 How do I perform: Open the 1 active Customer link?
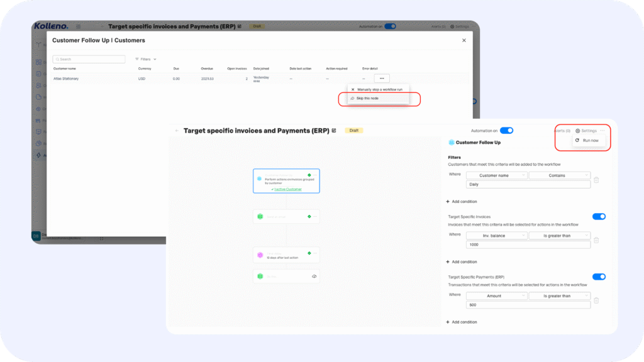tap(287, 189)
